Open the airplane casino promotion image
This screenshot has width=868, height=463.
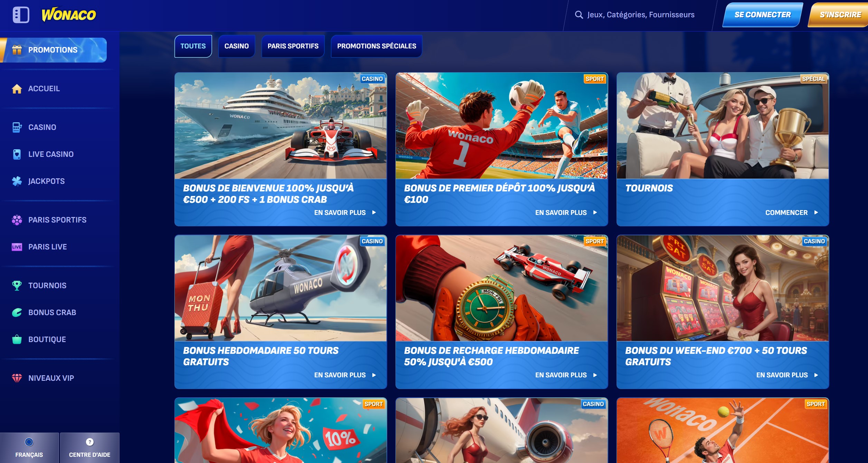click(502, 431)
